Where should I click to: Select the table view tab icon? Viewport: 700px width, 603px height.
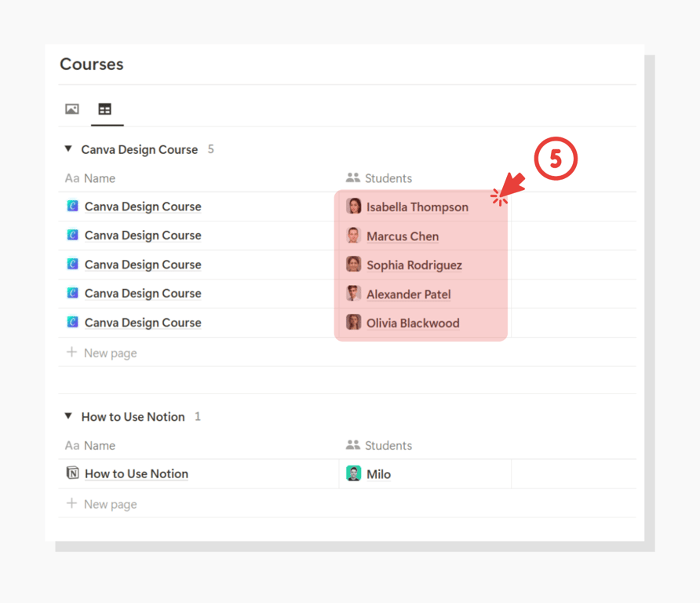click(x=105, y=109)
